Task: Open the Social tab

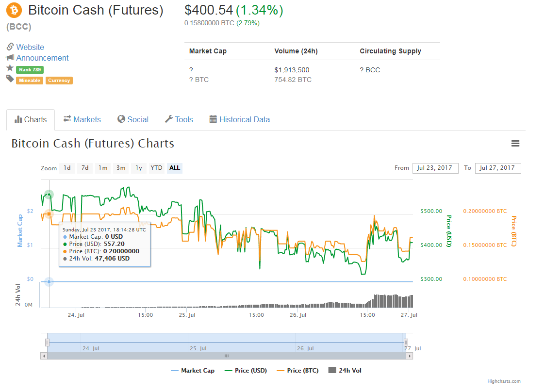Action: (132, 119)
